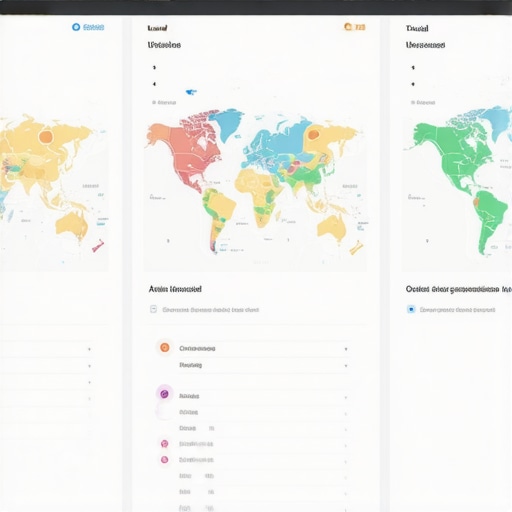
Task: Click the small blue marker icon above the center map
Action: point(191,92)
